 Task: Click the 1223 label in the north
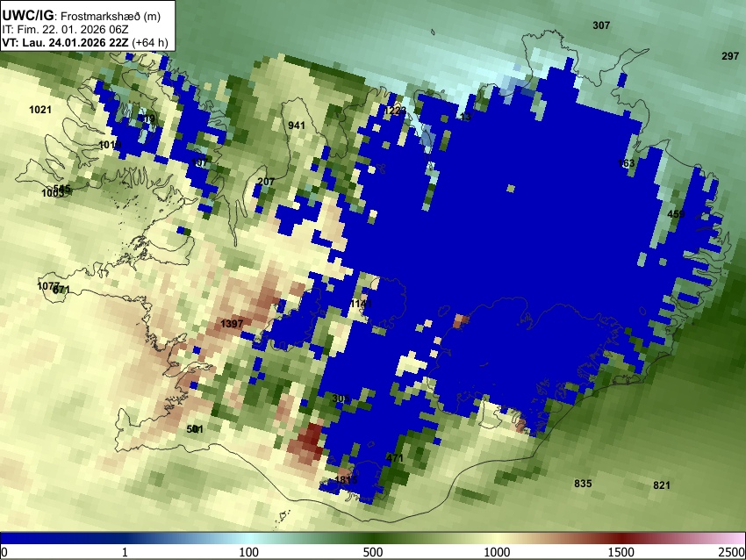click(x=395, y=111)
